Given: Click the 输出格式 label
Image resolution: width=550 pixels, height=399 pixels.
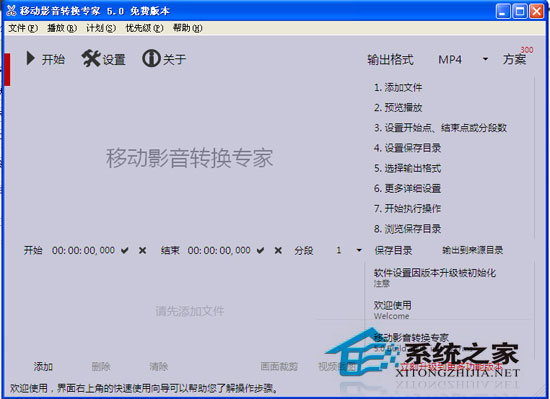Looking at the screenshot, I should point(390,59).
